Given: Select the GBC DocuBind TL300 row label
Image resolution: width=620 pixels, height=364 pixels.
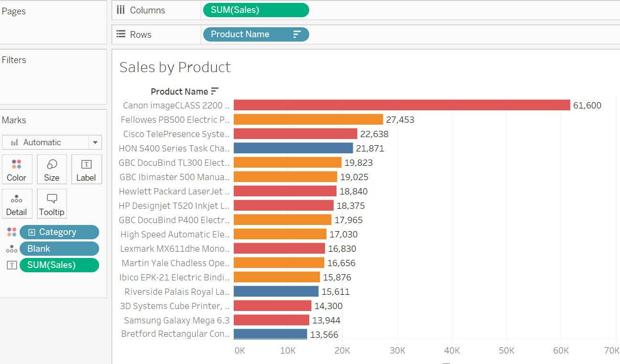Looking at the screenshot, I should [x=174, y=163].
